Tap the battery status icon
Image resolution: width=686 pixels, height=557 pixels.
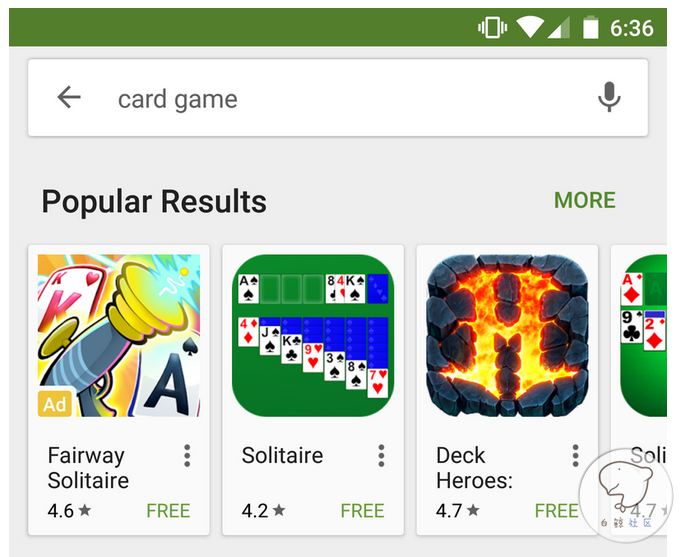[590, 27]
